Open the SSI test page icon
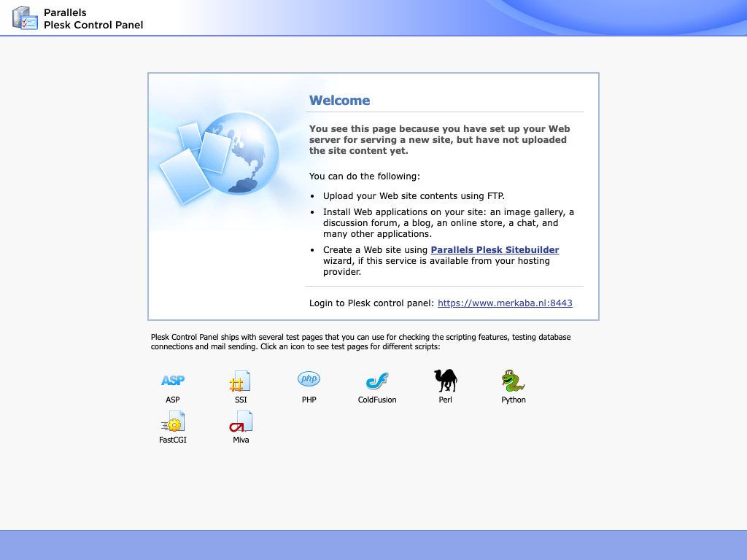This screenshot has height=560, width=747. (x=241, y=381)
